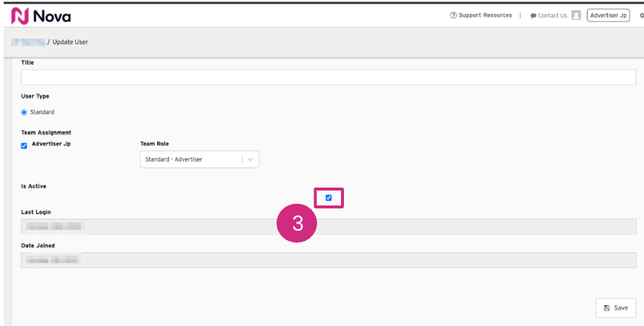Open the Advertiser Jp account switcher

tap(608, 16)
